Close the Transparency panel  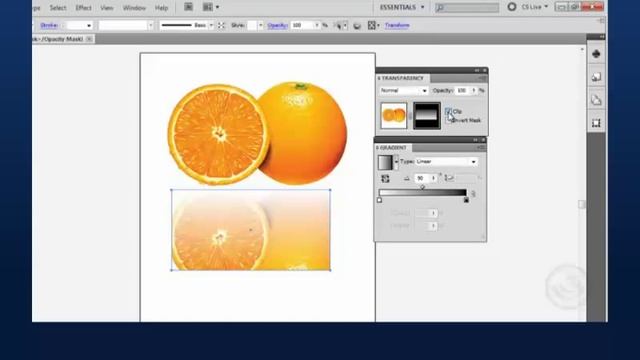[x=484, y=71]
